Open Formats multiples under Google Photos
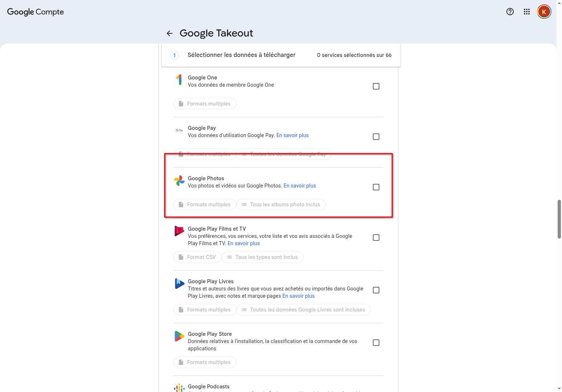This screenshot has width=562, height=392. tap(205, 205)
